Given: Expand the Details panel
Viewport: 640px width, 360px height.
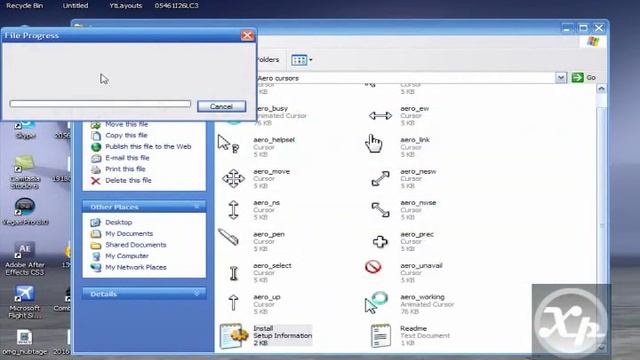Looking at the screenshot, I should [197, 293].
